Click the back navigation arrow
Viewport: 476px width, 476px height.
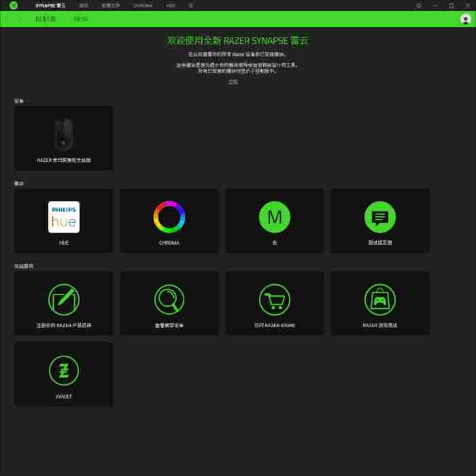point(8,19)
